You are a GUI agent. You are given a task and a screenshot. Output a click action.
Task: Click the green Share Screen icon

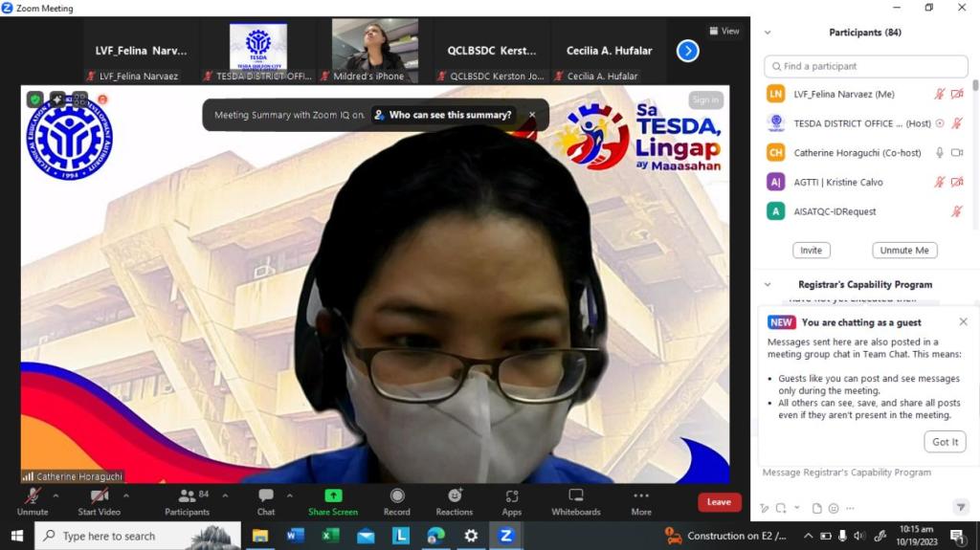[332, 495]
